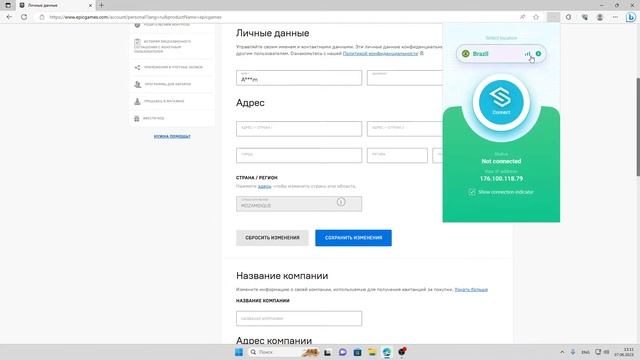Screen dimensions: 640x360
Task: Click the first name field showing A***m
Action: click(299, 78)
